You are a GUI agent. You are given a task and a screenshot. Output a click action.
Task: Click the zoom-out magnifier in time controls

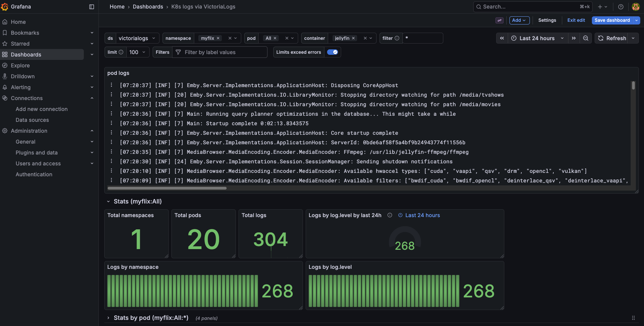586,38
